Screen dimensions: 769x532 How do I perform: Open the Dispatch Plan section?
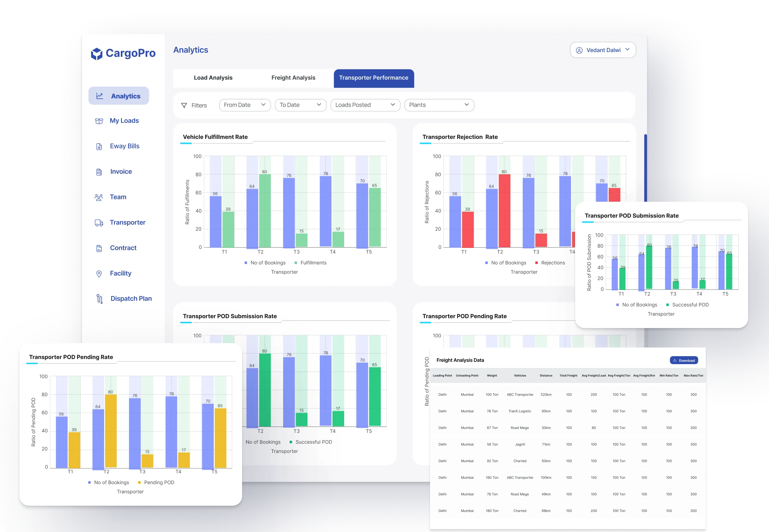pyautogui.click(x=131, y=299)
